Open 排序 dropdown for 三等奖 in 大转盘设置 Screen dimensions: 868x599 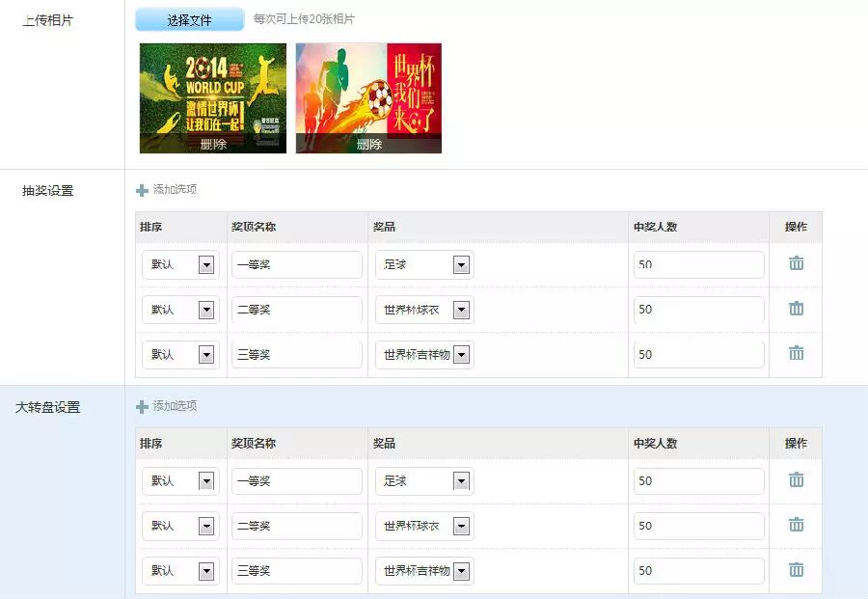pos(180,571)
